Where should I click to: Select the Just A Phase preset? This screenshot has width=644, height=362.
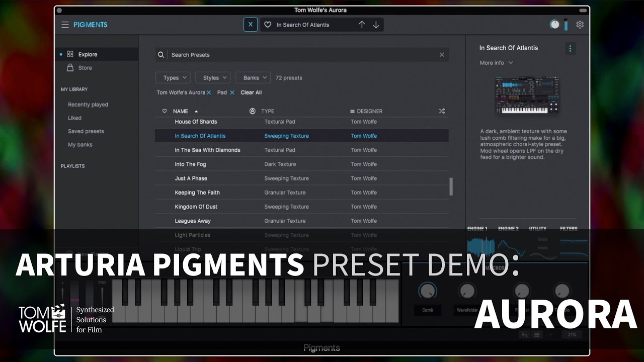coord(302,178)
